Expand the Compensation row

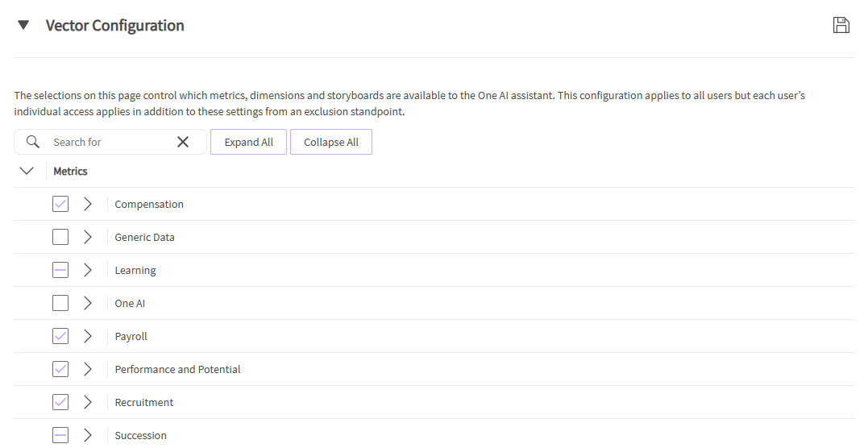point(88,204)
